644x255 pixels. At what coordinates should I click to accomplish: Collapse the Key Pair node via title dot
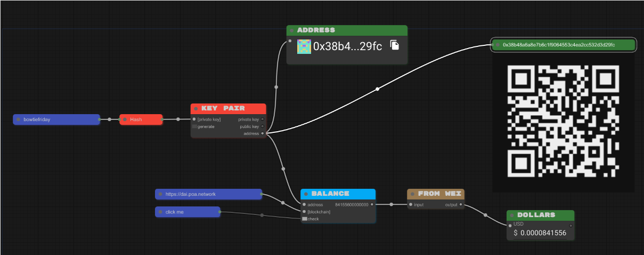pos(196,108)
